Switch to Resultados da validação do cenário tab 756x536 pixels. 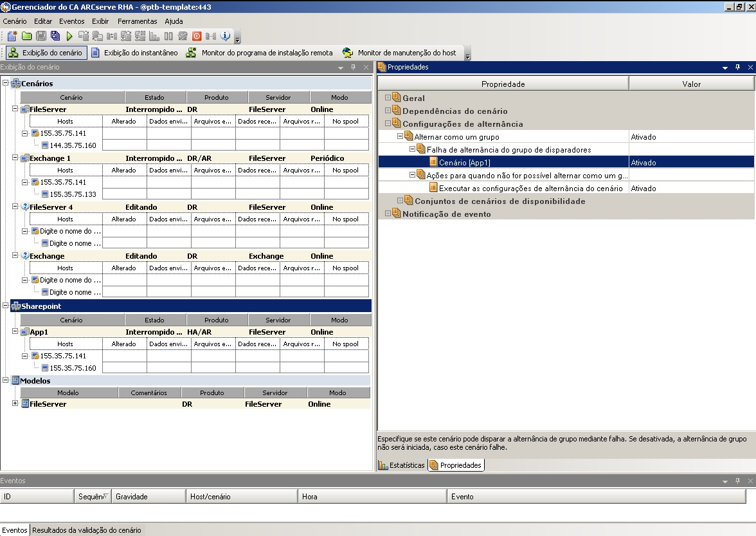coord(86,530)
